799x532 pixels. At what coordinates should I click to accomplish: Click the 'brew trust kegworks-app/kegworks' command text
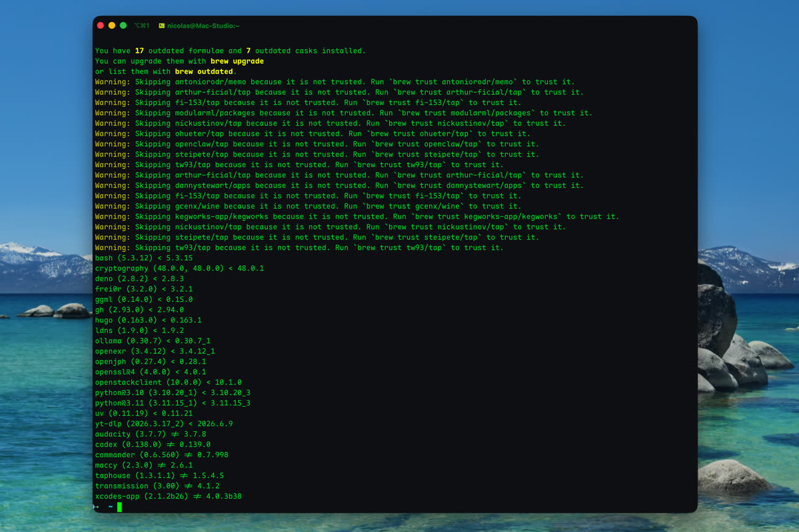(484, 217)
